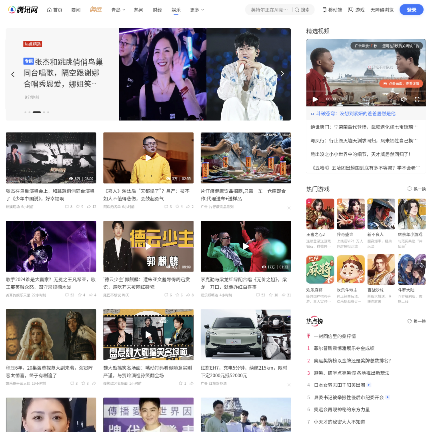
Task: Open the thumbnail of the couple in fur costumes
Action: [x=51, y=334]
